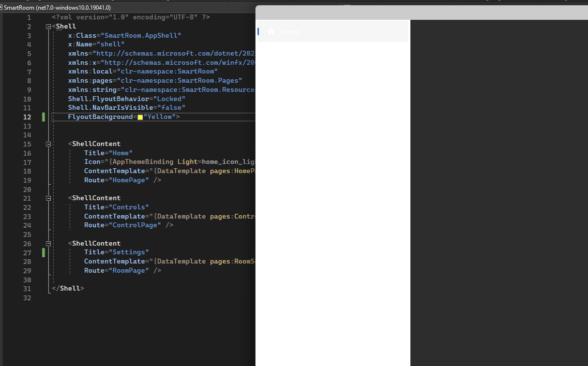588x366 pixels.
Task: Open the yellow color swatch on the FlyoutBackground line
Action: [140, 117]
